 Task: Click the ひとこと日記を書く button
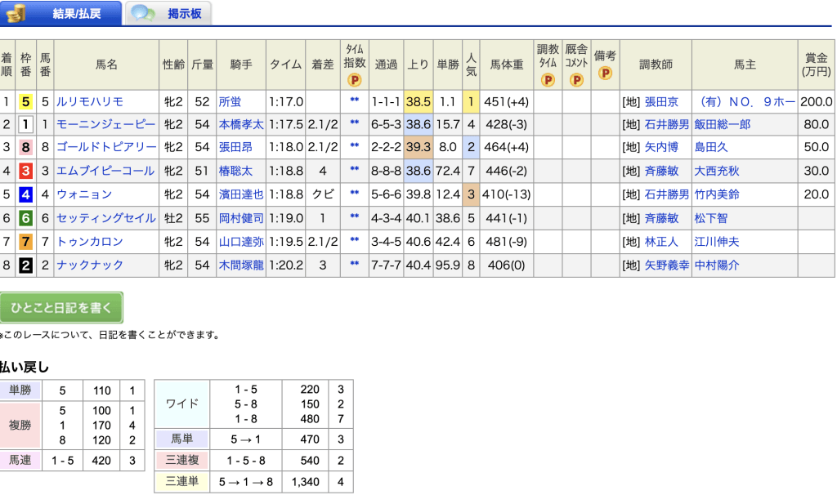coord(61,308)
